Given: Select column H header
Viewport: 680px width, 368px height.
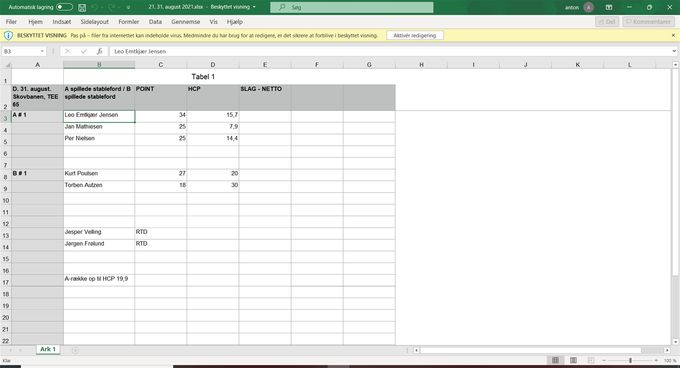Looking at the screenshot, I should [421, 65].
